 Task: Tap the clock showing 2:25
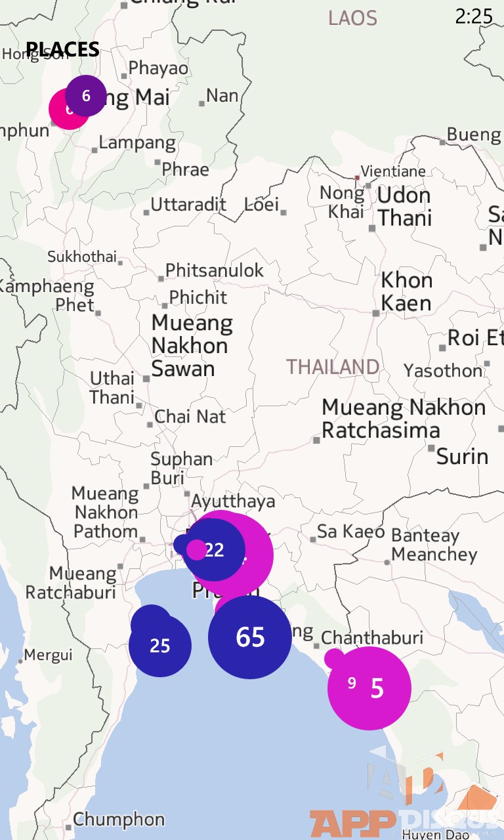[x=474, y=16]
